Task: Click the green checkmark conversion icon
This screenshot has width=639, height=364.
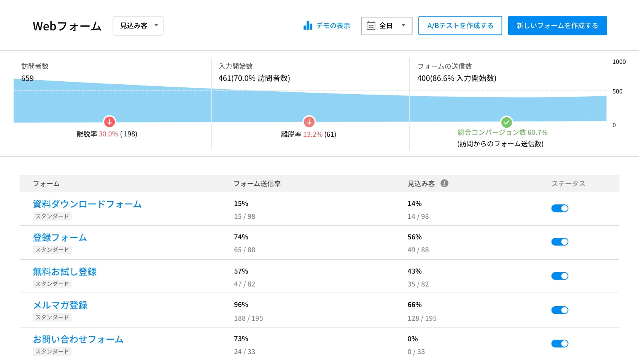Action: (506, 122)
